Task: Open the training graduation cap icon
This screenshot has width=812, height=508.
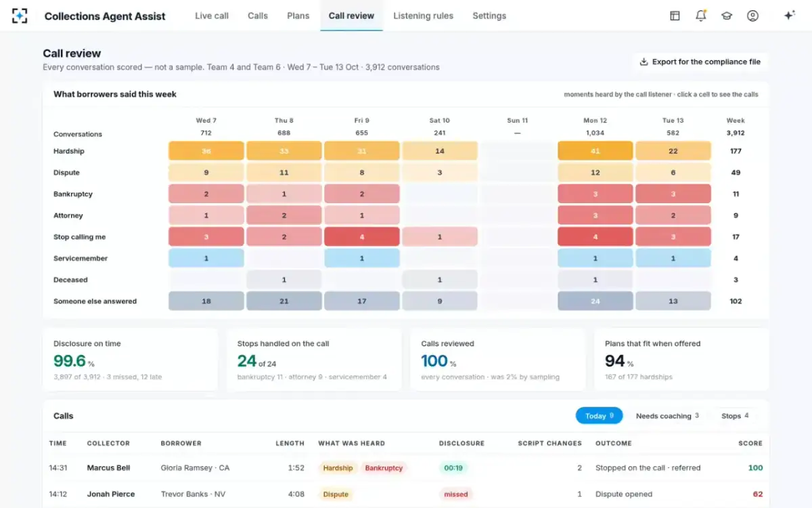Action: pyautogui.click(x=727, y=16)
